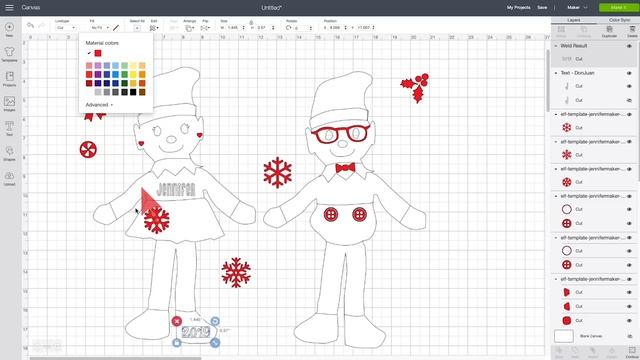Click the Canvas title
640x360 pixels.
[x=31, y=7]
